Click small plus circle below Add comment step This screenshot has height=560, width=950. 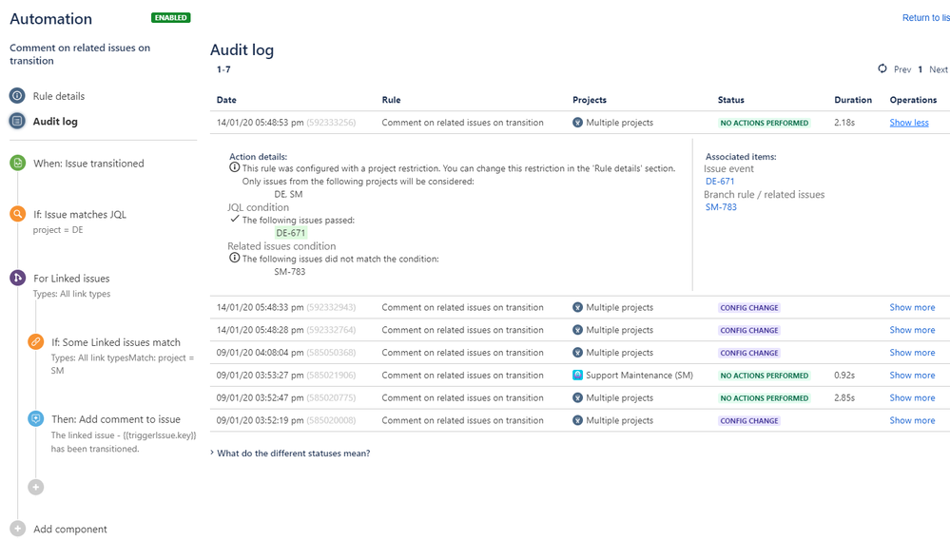(x=36, y=487)
